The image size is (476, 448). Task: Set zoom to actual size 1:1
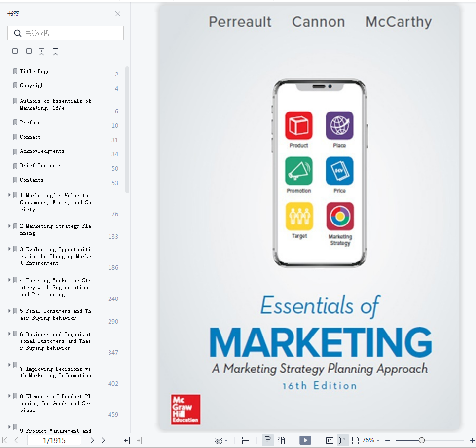coord(330,440)
